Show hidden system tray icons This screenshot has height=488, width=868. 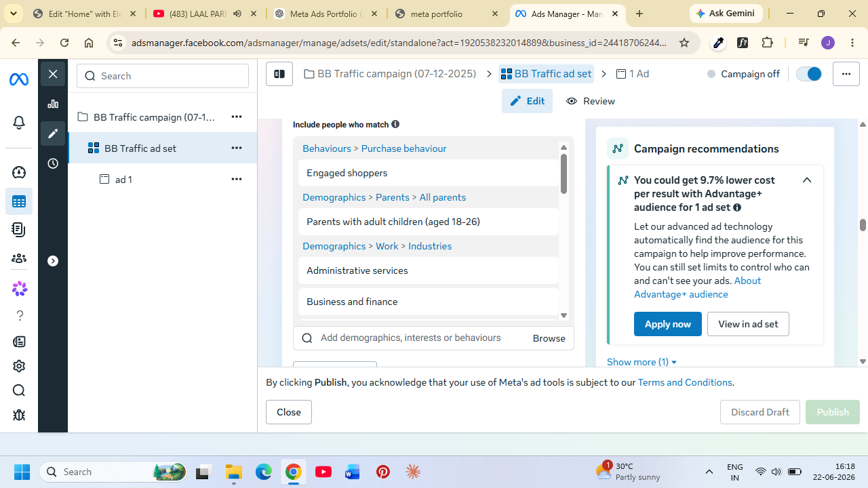pos(709,472)
